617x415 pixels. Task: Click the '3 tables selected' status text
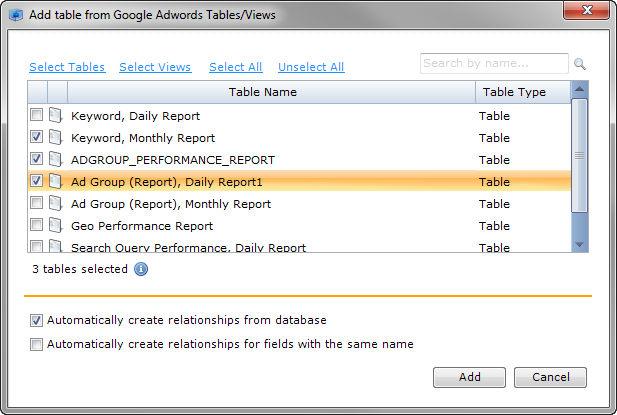(x=80, y=269)
